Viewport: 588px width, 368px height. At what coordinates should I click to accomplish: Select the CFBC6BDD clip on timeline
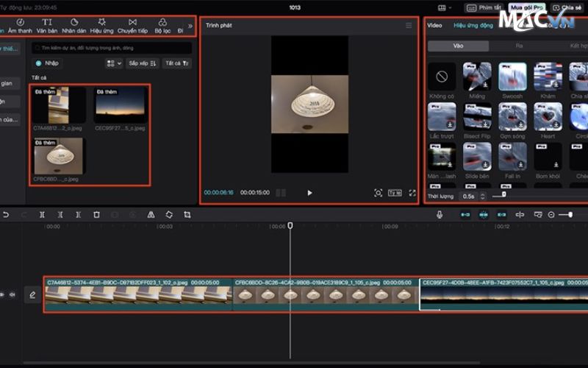pos(326,295)
